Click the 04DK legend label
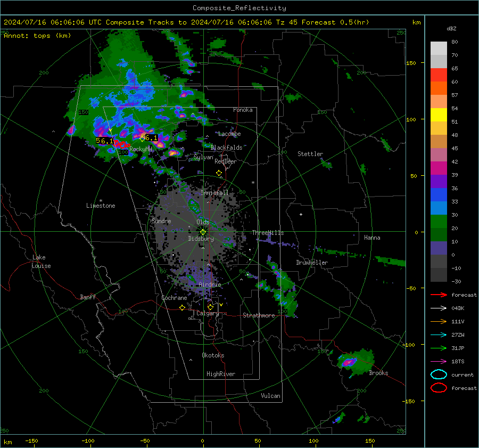 pyautogui.click(x=458, y=308)
